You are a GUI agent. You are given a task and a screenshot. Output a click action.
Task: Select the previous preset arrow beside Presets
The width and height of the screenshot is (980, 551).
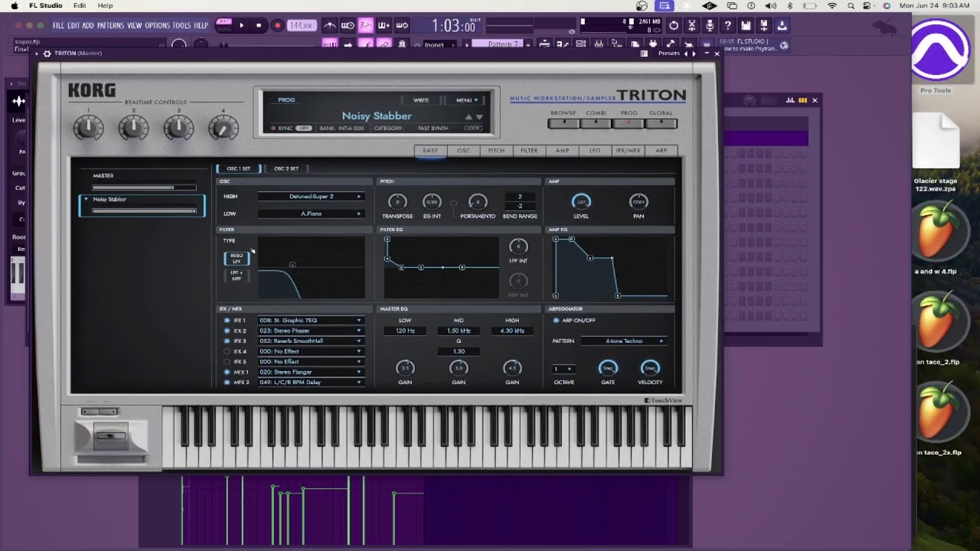point(686,54)
